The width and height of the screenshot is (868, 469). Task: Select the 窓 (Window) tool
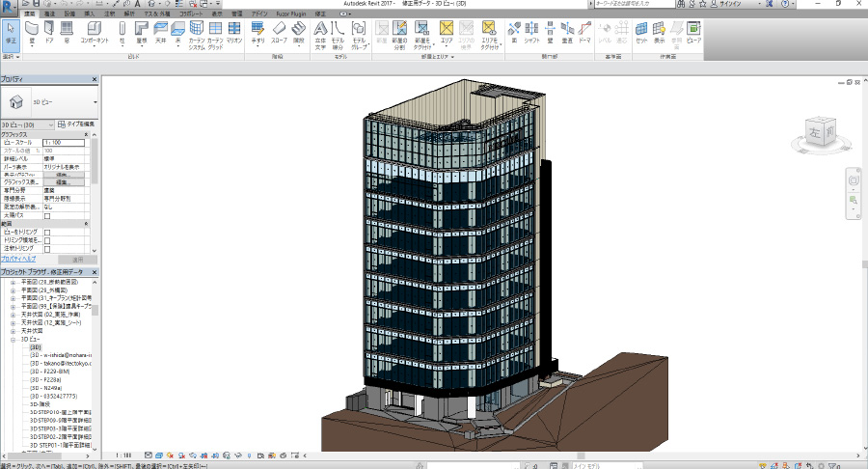tap(67, 33)
